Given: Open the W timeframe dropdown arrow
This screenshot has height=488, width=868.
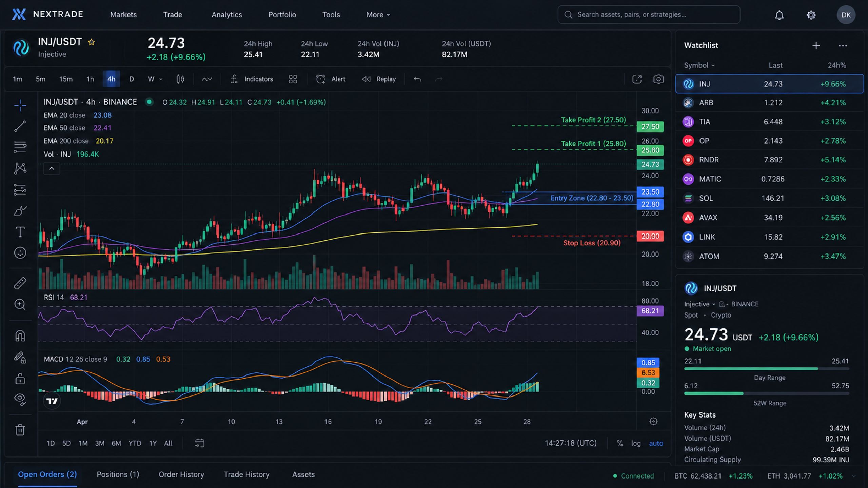Looking at the screenshot, I should (x=161, y=79).
